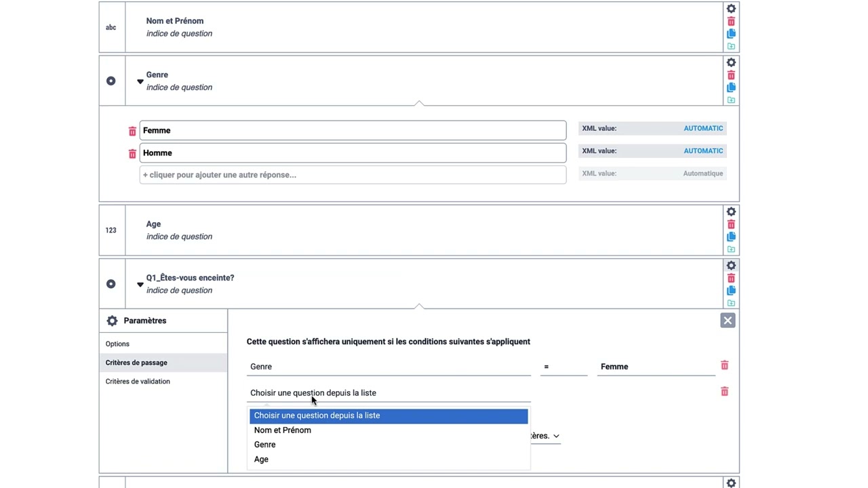Collapse the Q1 Êtes-vous enceinte choices

(x=140, y=285)
